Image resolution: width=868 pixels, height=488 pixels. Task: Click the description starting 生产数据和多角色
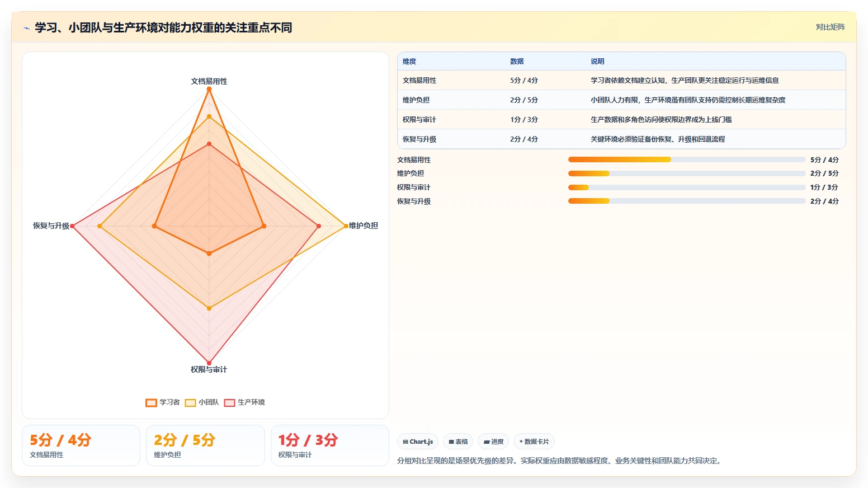tap(661, 120)
